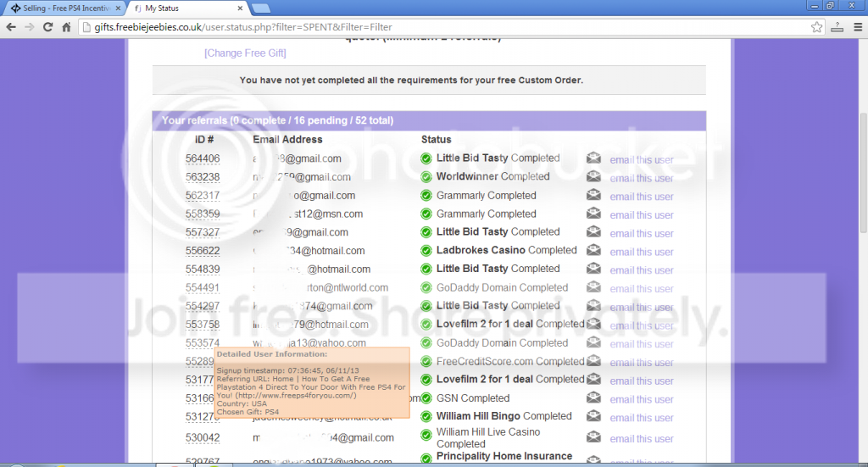The image size is (868, 467).
Task: Click the envelope icon for referral 554491
Action: pyautogui.click(x=593, y=287)
